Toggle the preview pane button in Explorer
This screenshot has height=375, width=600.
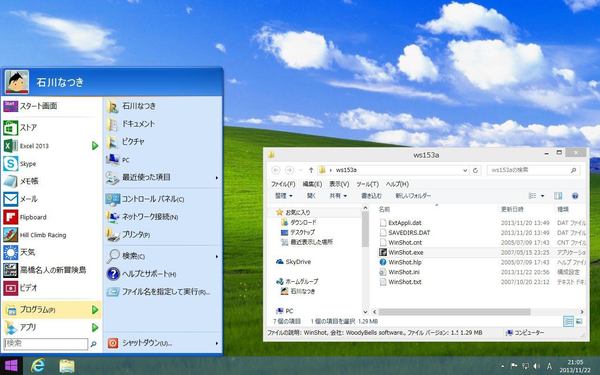(558, 196)
